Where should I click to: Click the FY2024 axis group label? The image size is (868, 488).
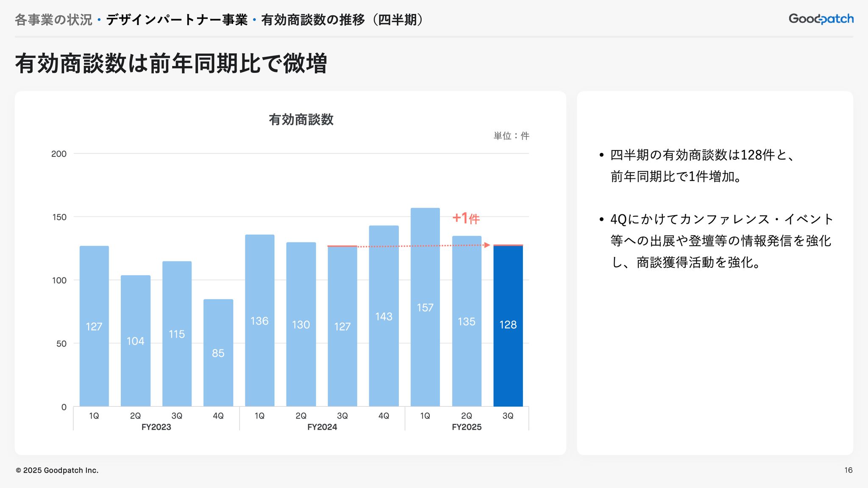(322, 427)
